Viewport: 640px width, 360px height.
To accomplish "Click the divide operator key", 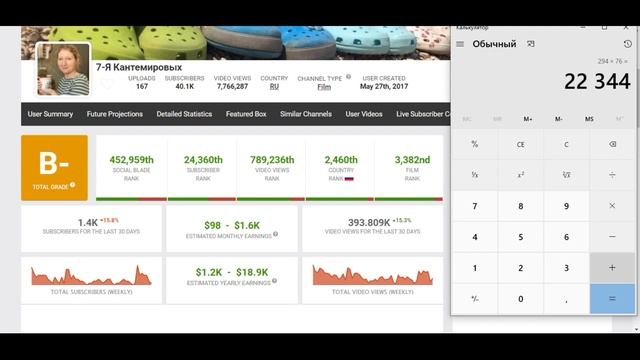I will [612, 175].
